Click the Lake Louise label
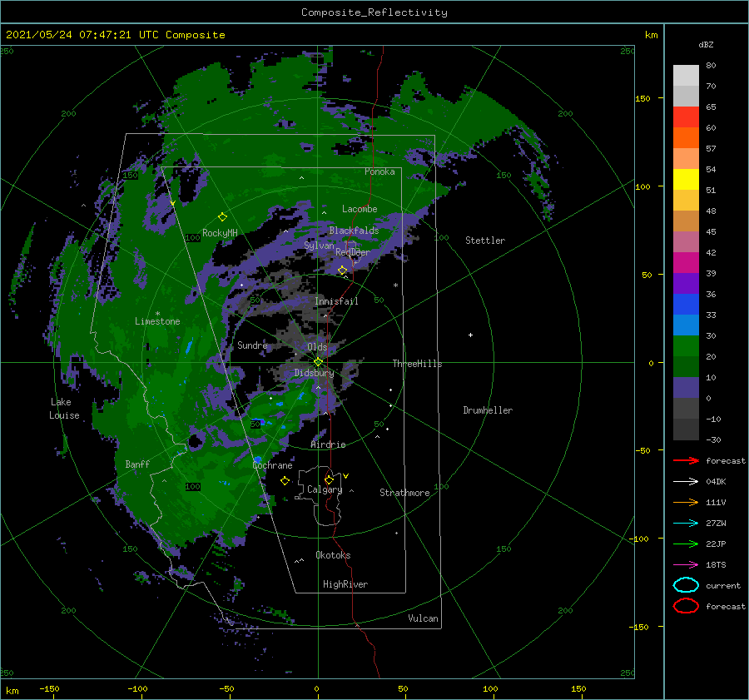Screen dimensions: 749x700 64,409
